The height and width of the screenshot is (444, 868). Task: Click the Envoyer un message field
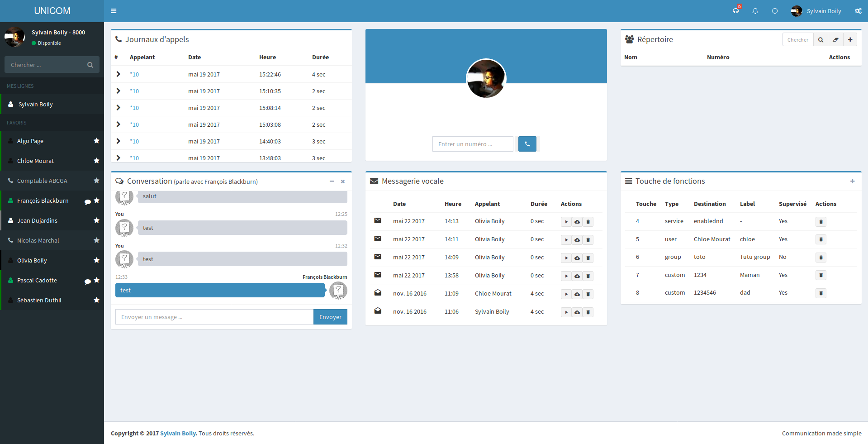tap(214, 317)
